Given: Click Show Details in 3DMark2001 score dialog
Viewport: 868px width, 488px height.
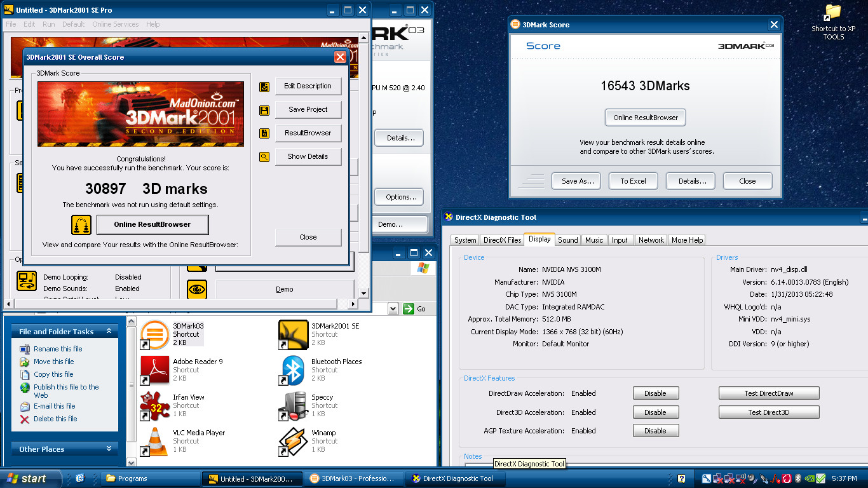Looking at the screenshot, I should click(308, 157).
